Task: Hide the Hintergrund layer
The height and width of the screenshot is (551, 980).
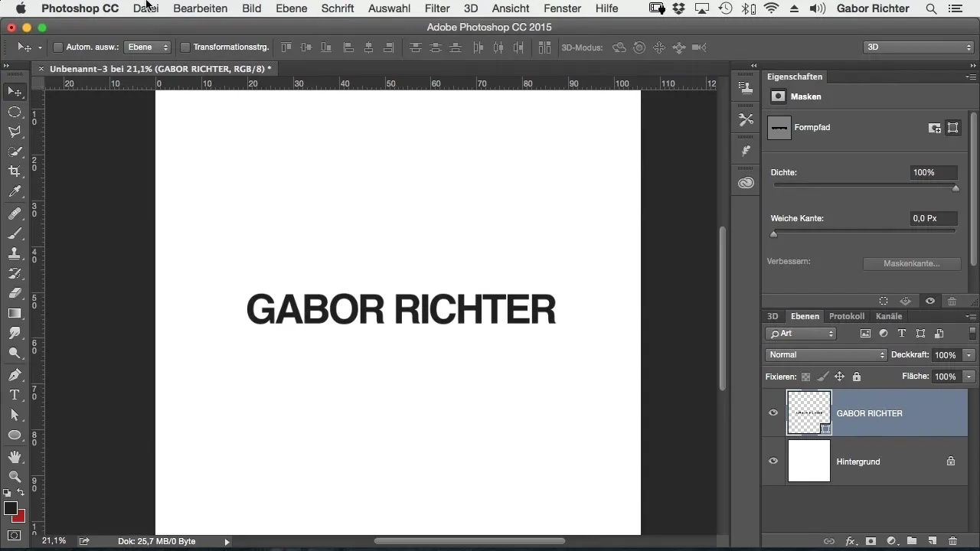Action: (x=773, y=461)
